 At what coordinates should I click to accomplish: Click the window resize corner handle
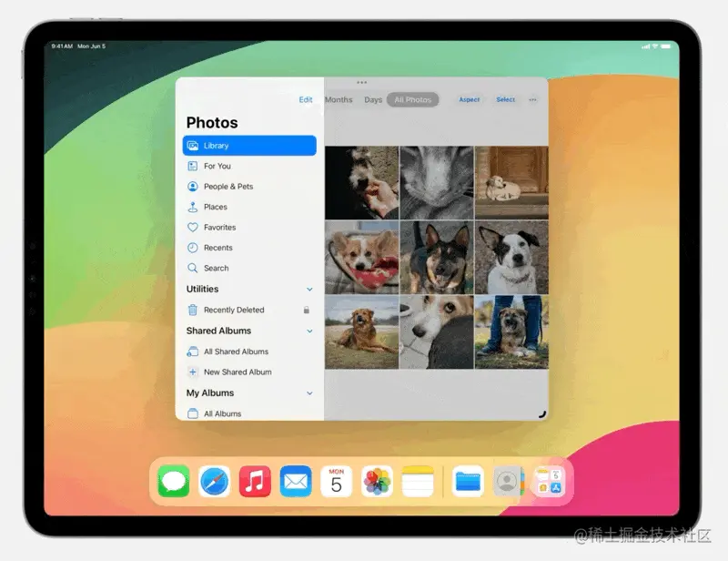(x=541, y=414)
